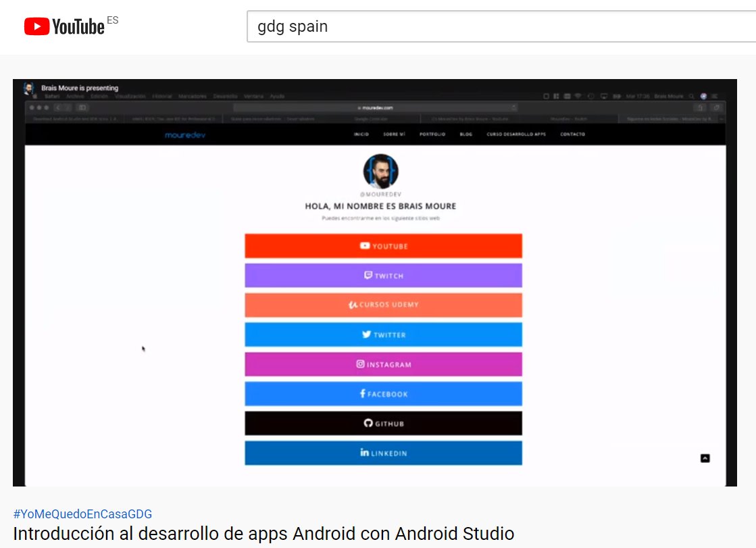Click Brais Moure's round profile photo
This screenshot has height=548, width=756.
pos(381,171)
